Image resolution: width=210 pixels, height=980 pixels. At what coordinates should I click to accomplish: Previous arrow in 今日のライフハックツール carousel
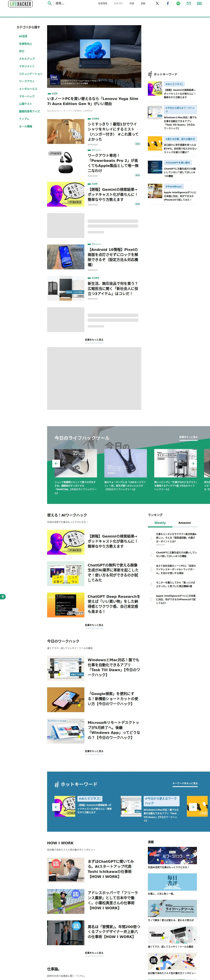56,463
